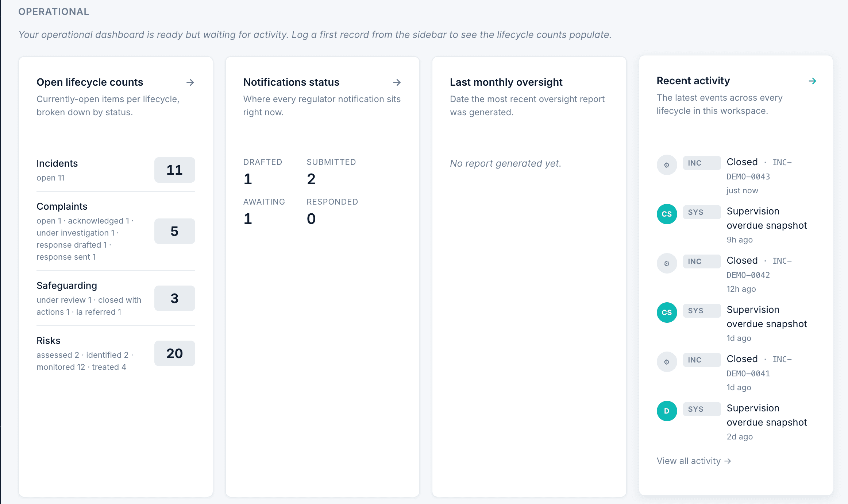Screen dimensions: 848x504
Task: Click the Open lifecycle counts title
Action: (90, 82)
